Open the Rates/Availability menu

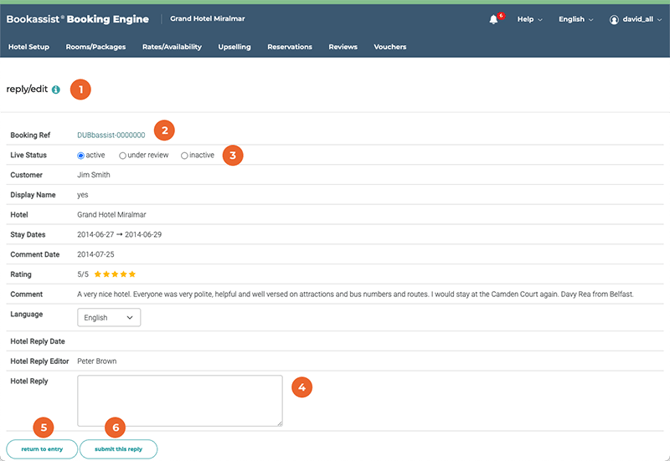172,47
